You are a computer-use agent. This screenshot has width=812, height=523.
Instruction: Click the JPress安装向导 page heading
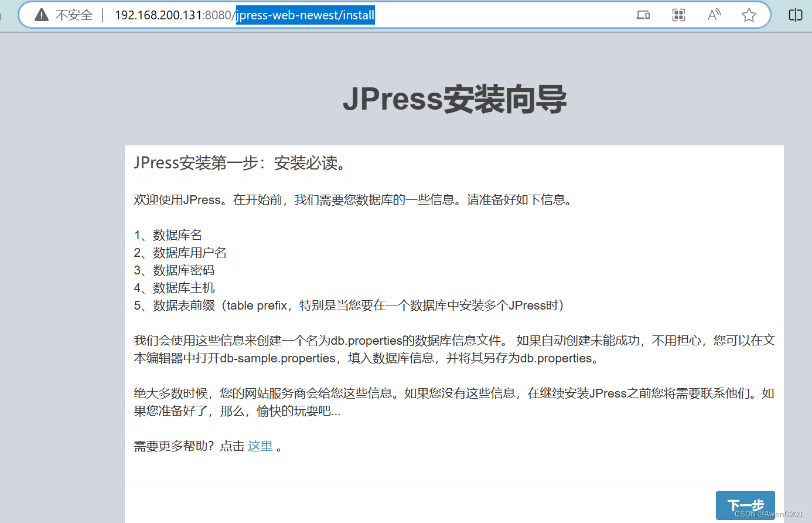pyautogui.click(x=455, y=100)
